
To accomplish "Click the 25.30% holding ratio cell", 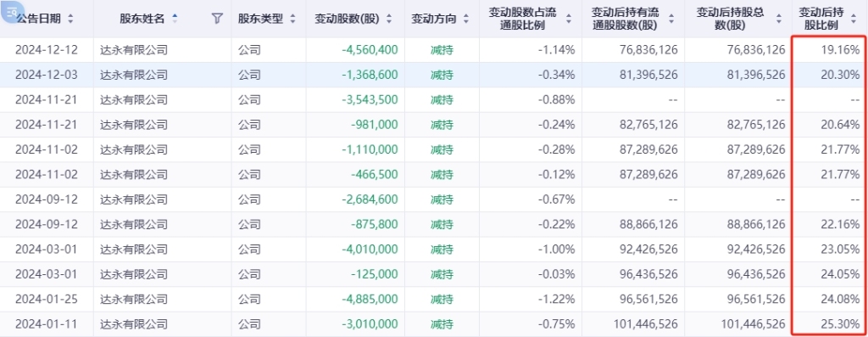I will [841, 323].
